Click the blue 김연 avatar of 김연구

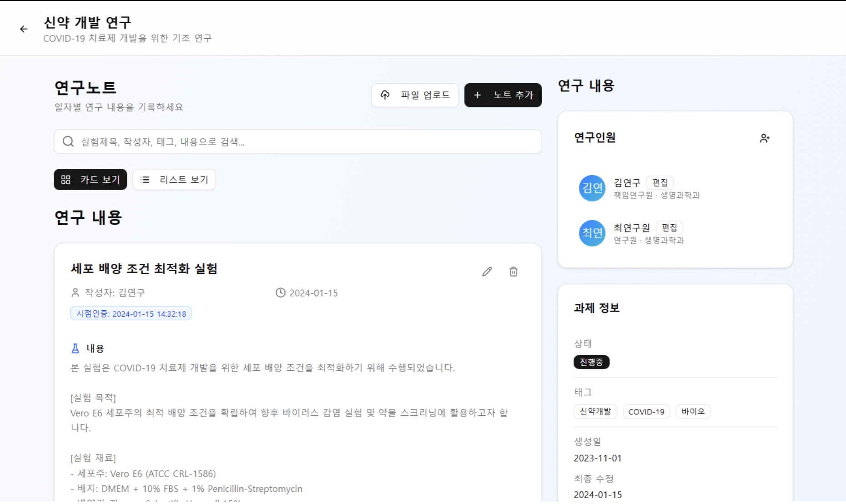point(591,188)
